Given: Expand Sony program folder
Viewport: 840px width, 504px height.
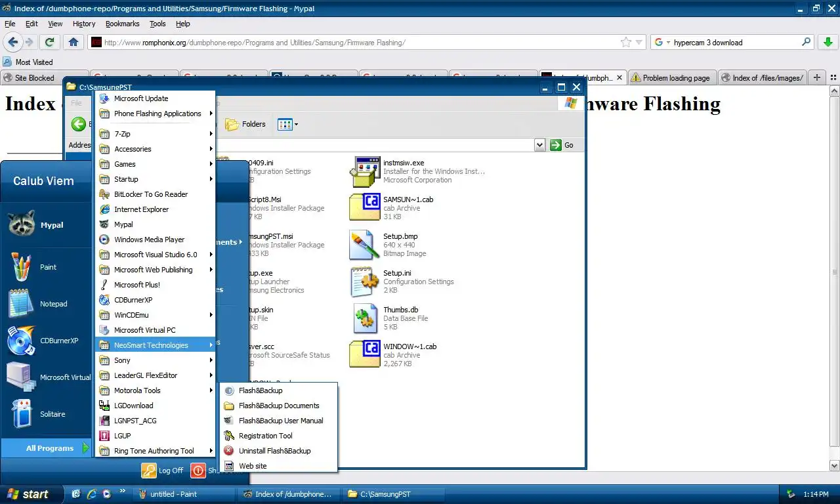Looking at the screenshot, I should (156, 360).
